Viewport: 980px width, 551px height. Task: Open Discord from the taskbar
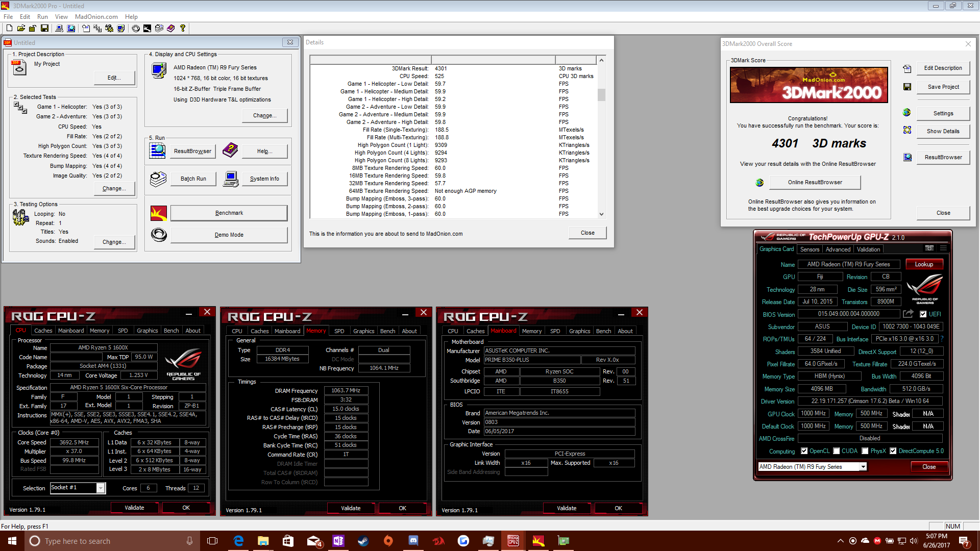pos(413,541)
